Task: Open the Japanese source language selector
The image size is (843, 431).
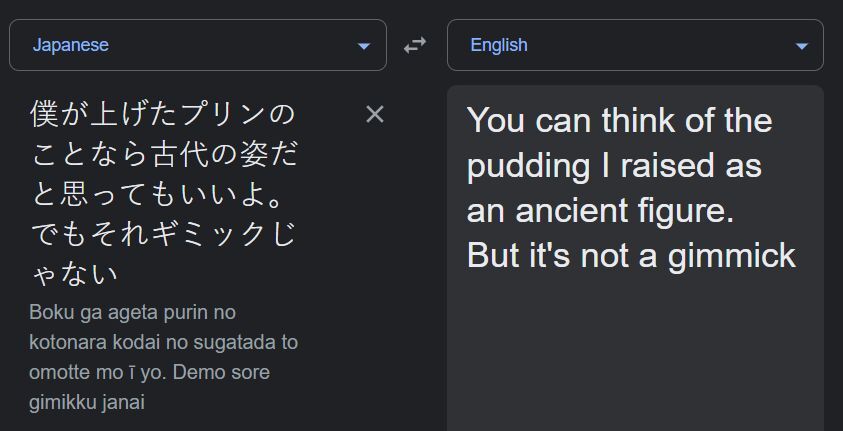Action: click(197, 45)
